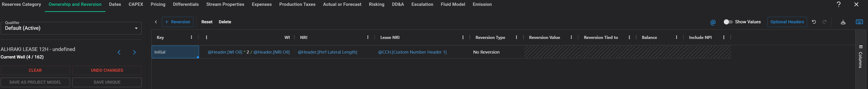The height and width of the screenshot is (89, 868).
Task: Go to next well arrow
Action: (x=134, y=52)
